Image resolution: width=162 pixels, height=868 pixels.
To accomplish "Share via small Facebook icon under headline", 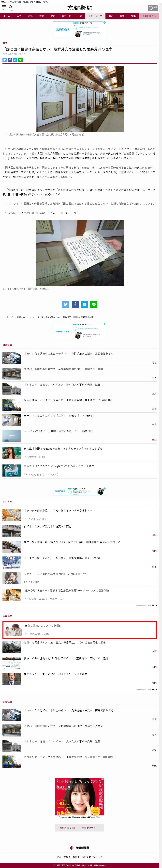I will tap(10, 60).
